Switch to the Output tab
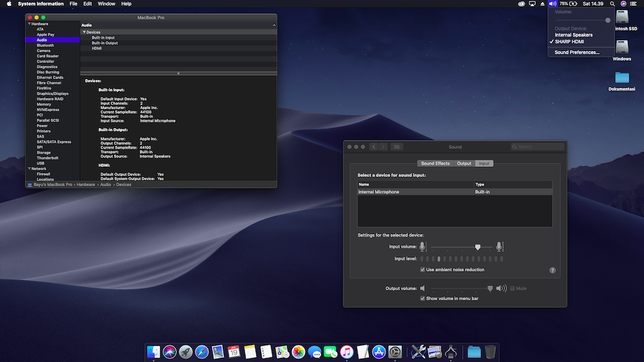 pos(464,164)
